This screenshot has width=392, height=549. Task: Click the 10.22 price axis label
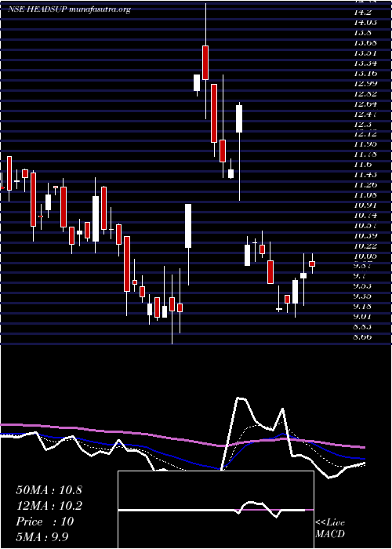pyautogui.click(x=365, y=245)
